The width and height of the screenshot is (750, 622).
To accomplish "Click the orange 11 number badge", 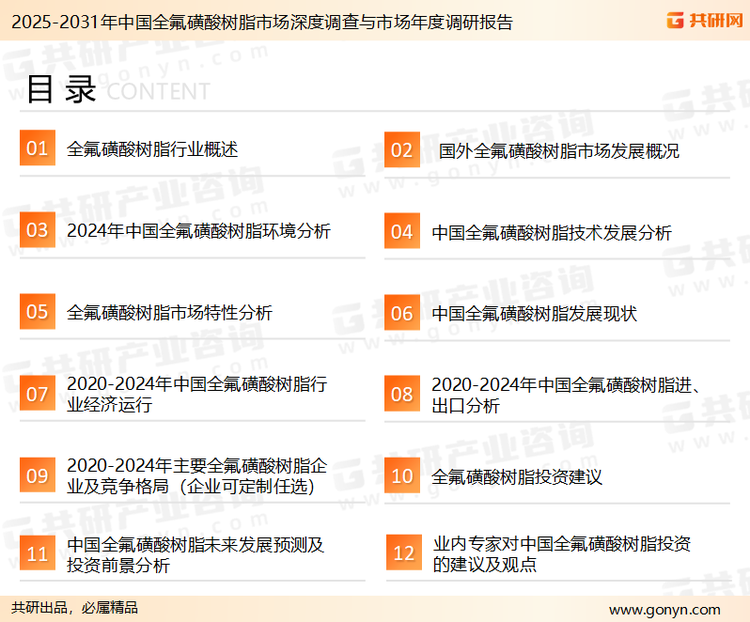I will tap(37, 553).
